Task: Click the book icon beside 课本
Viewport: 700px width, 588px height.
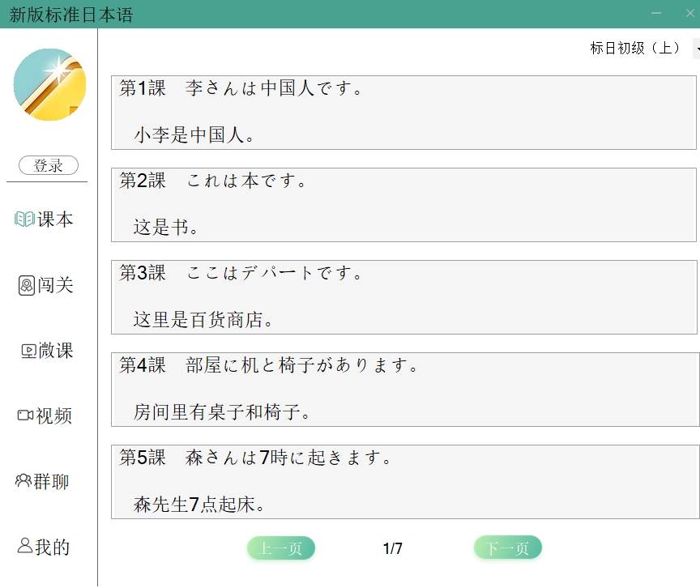Action: pos(24,219)
